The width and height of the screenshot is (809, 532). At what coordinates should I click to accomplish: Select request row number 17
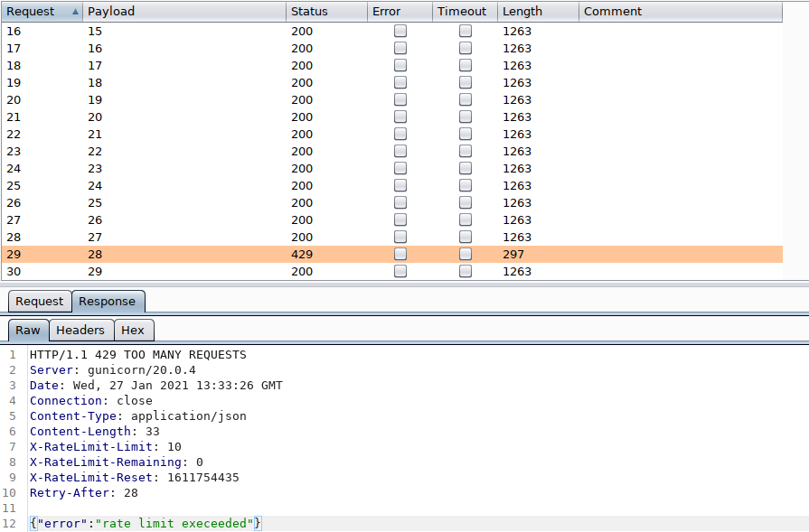[x=14, y=49]
